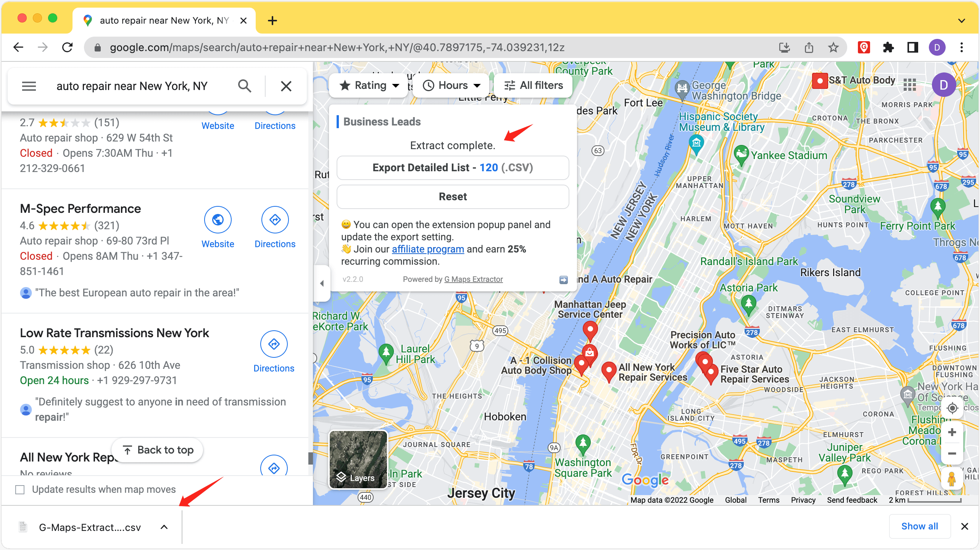Viewport: 980px width, 550px height.
Task: Open the Extensions puzzle icon
Action: tap(888, 47)
